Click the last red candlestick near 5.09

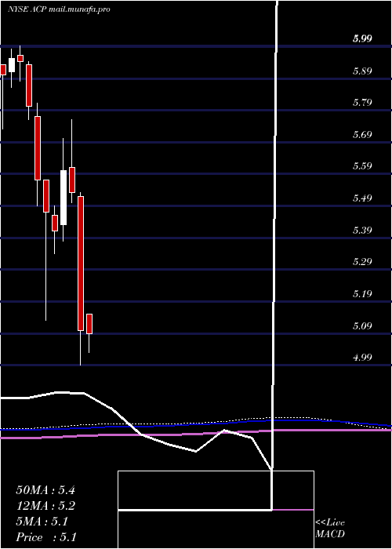[x=89, y=324]
